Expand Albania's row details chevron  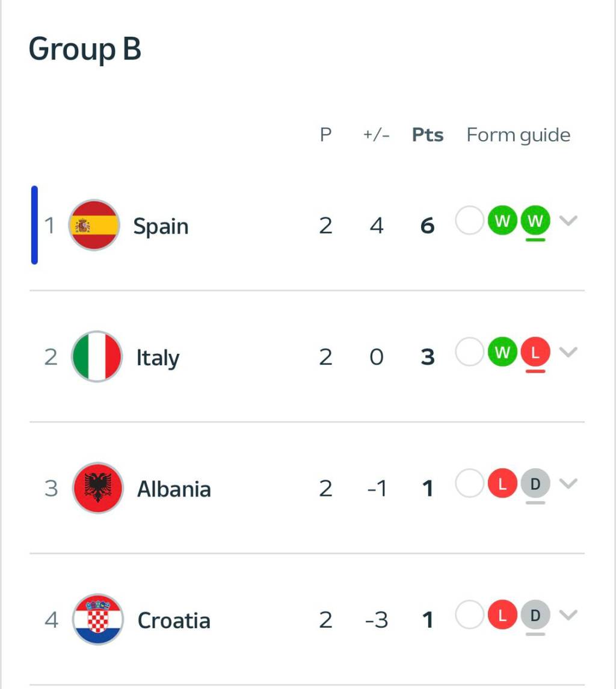pos(568,483)
